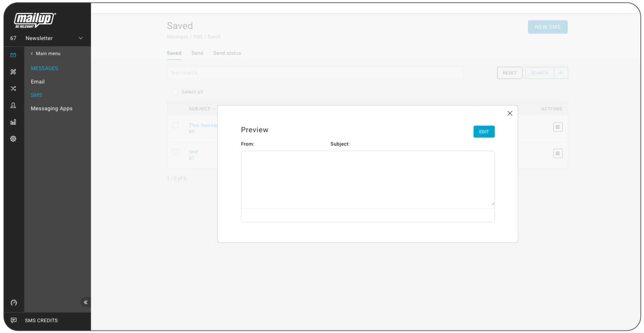
Task: Switch to the Send tab
Action: click(197, 53)
